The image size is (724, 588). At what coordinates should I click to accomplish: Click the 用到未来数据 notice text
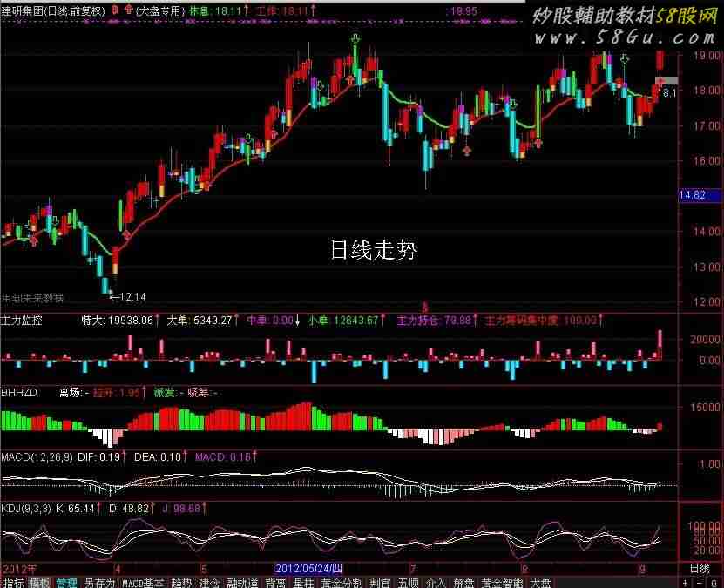pyautogui.click(x=32, y=298)
